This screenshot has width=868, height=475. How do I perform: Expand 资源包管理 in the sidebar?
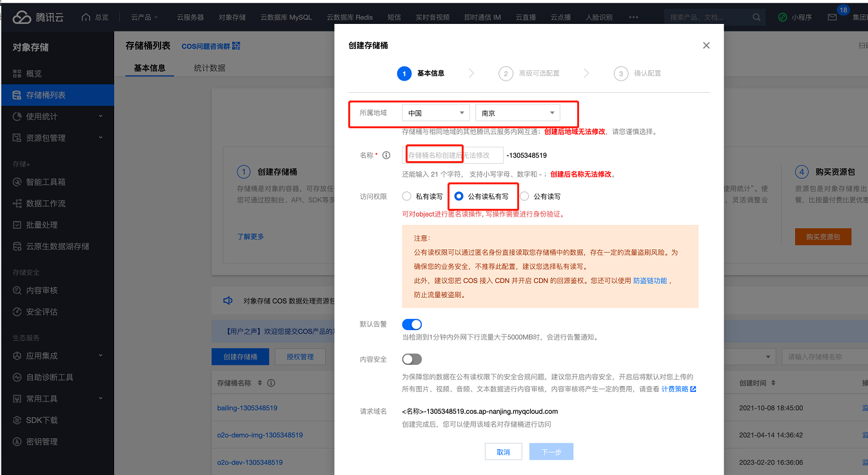pyautogui.click(x=101, y=138)
